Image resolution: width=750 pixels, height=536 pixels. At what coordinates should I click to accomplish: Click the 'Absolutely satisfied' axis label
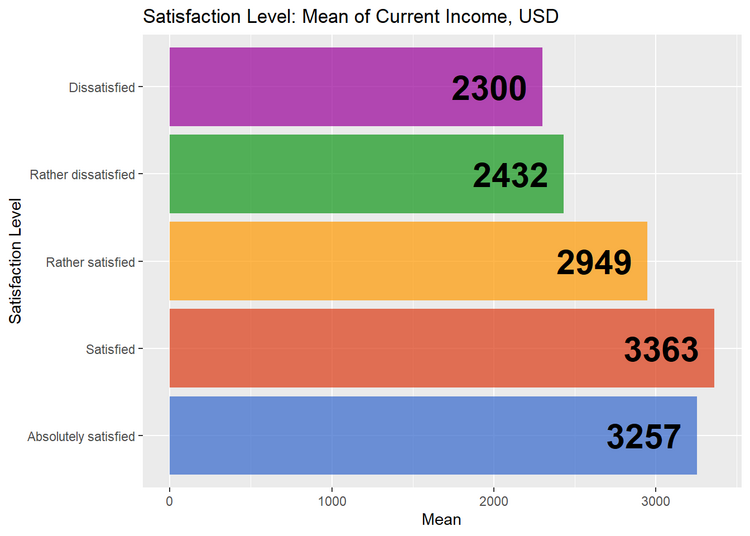(80, 436)
